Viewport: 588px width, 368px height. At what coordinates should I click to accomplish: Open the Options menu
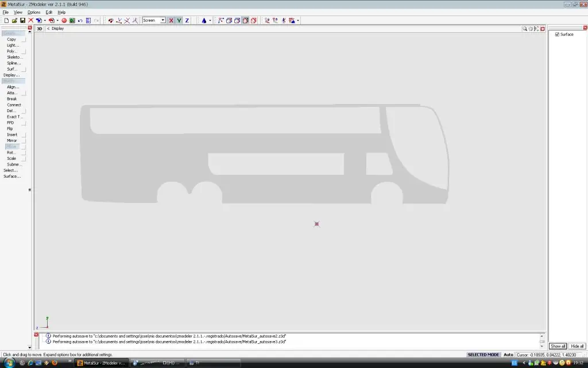[34, 12]
